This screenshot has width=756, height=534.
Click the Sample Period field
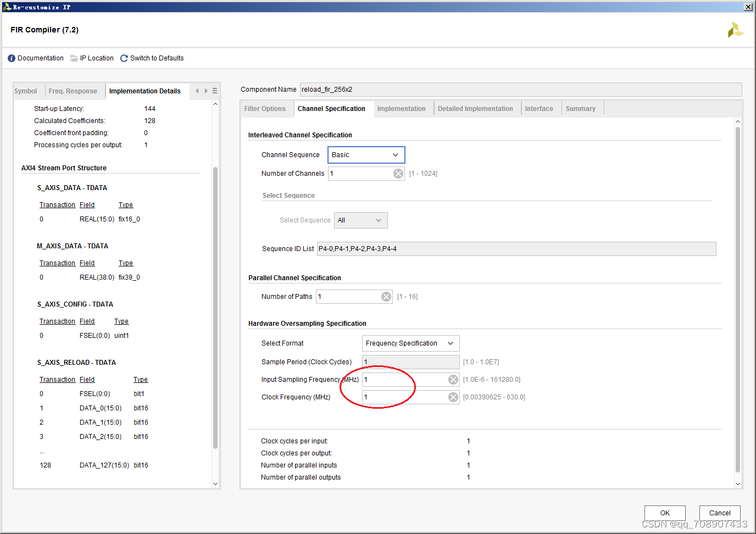(411, 362)
